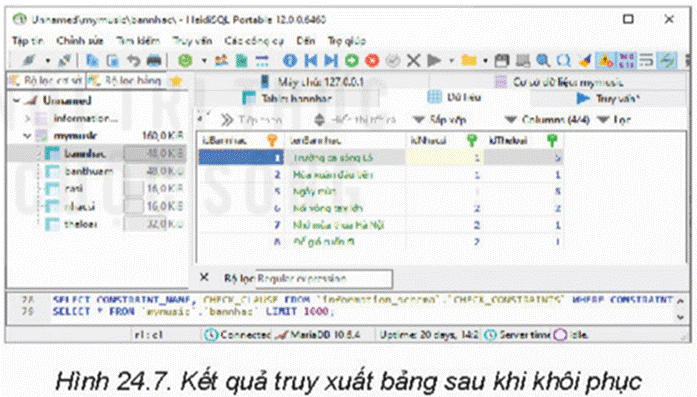Click the Print icon
The image size is (697, 397).
pos(154,60)
